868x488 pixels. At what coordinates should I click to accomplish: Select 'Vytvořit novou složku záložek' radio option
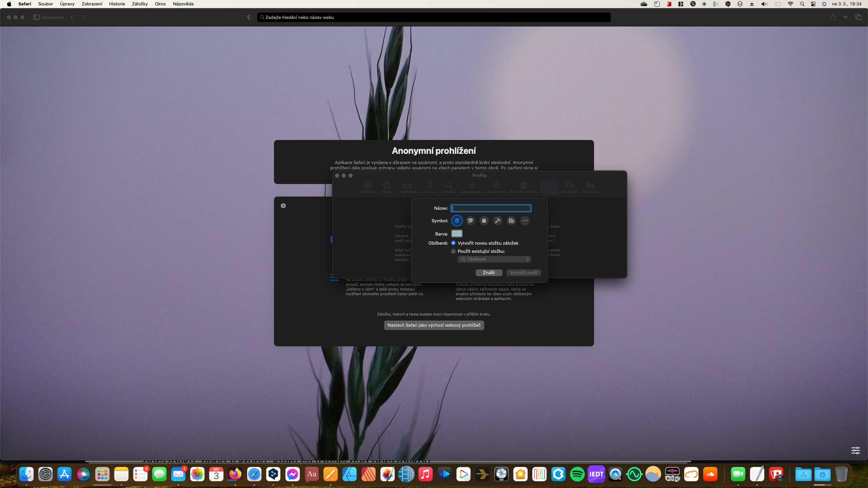(x=453, y=243)
